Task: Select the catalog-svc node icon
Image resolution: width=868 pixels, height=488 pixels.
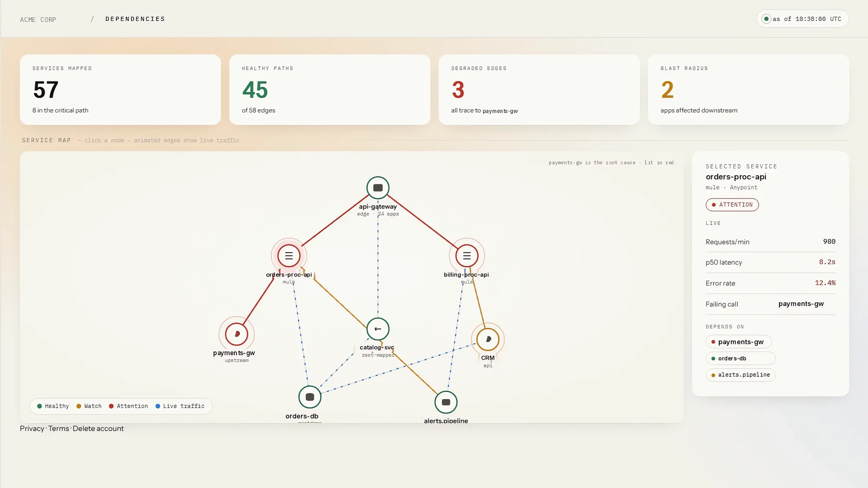Action: pyautogui.click(x=378, y=329)
